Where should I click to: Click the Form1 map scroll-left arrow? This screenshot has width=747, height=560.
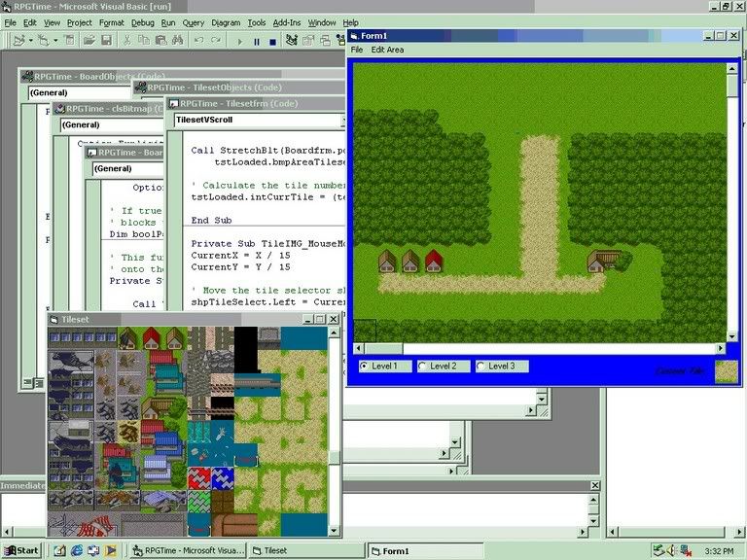(x=359, y=349)
